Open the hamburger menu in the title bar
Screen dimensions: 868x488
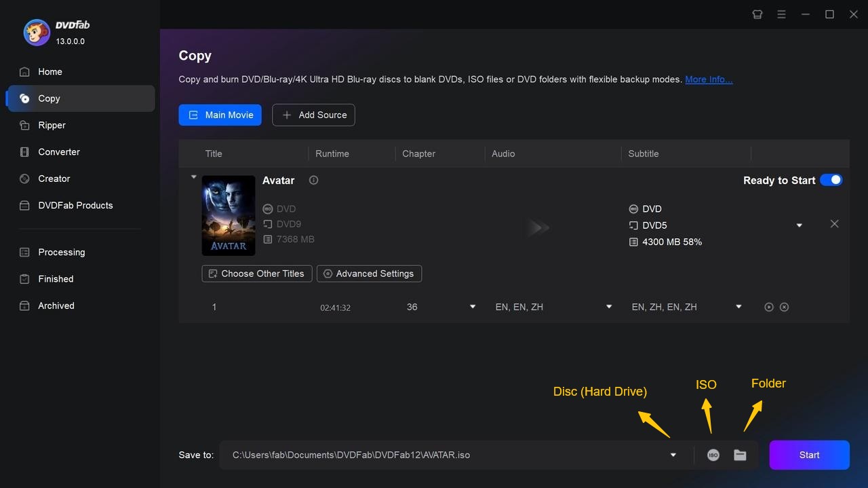(x=781, y=14)
